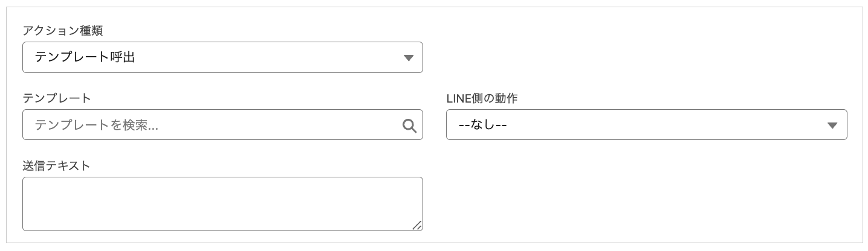Click the arrow icon of the LINE側の動作 select

pos(832,125)
